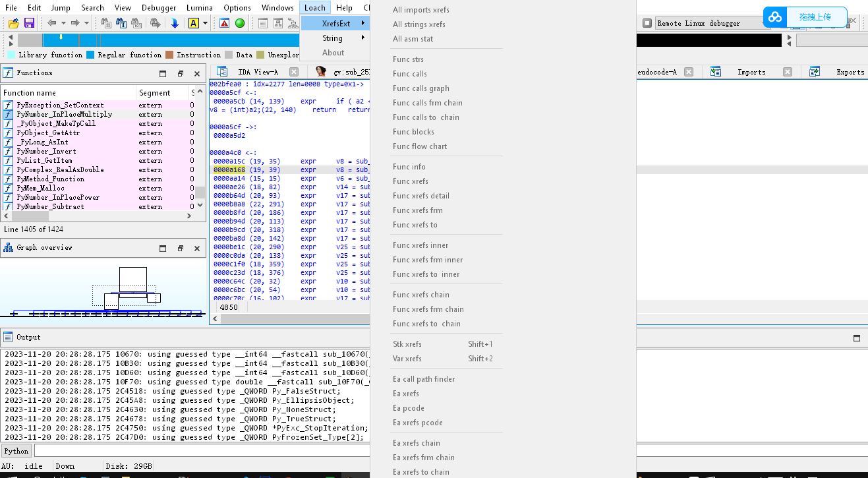Click the yellow A text icon
Screen dimensions: 868x478
(x=194, y=23)
